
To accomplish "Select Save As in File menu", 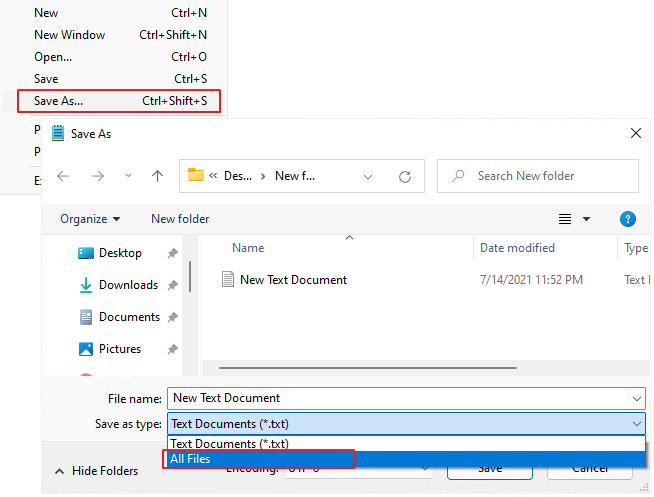I will click(59, 101).
